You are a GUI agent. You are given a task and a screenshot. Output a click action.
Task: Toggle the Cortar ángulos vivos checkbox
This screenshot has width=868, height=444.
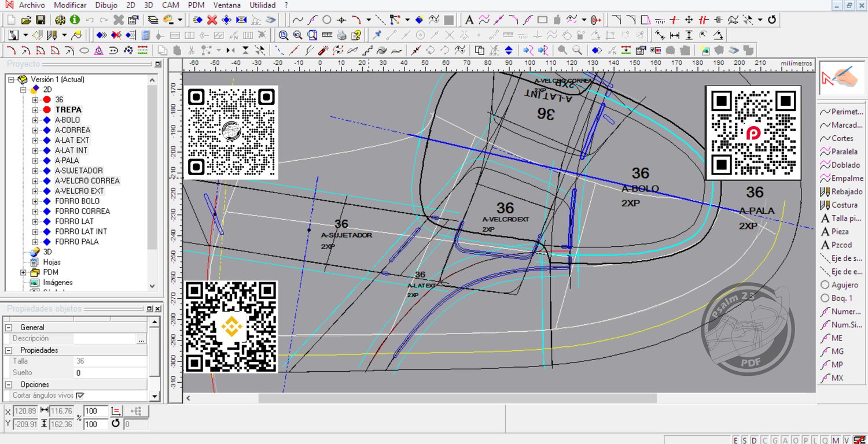click(80, 395)
